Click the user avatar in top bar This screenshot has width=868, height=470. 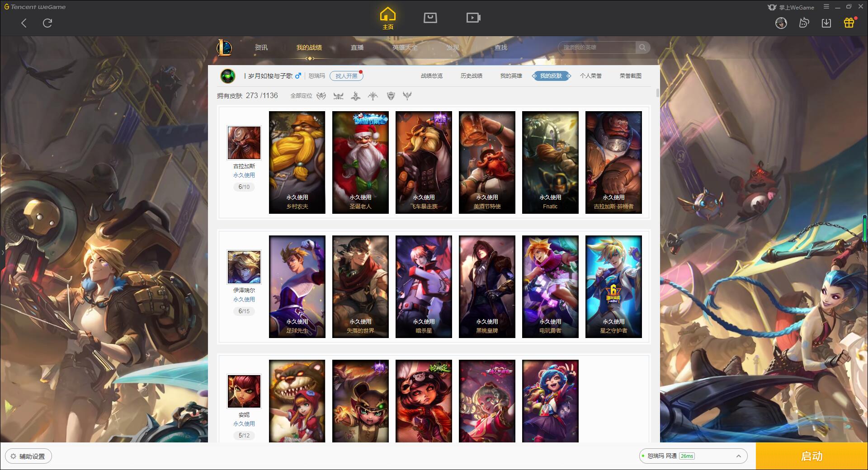[781, 23]
